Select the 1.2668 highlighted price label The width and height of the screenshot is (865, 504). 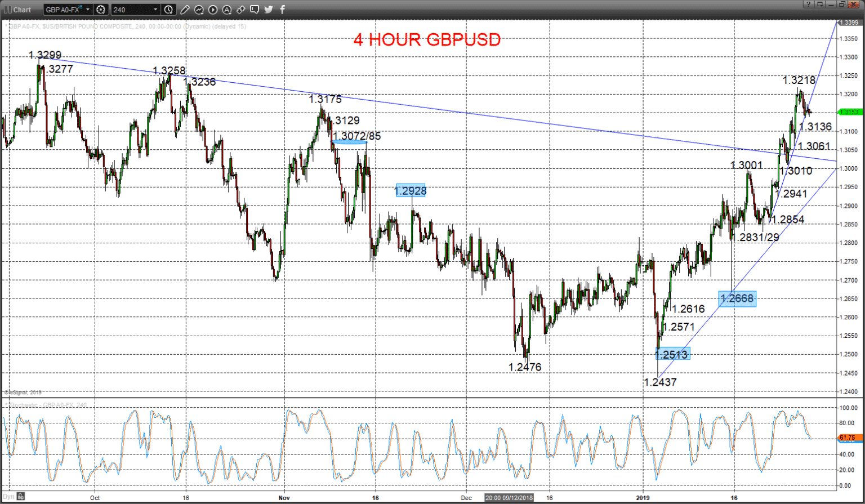737,298
